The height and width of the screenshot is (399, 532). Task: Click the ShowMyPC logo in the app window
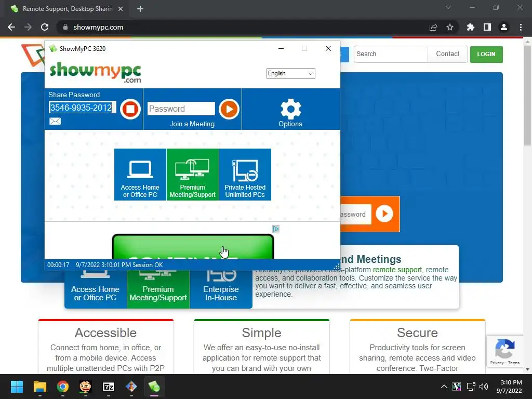[96, 72]
